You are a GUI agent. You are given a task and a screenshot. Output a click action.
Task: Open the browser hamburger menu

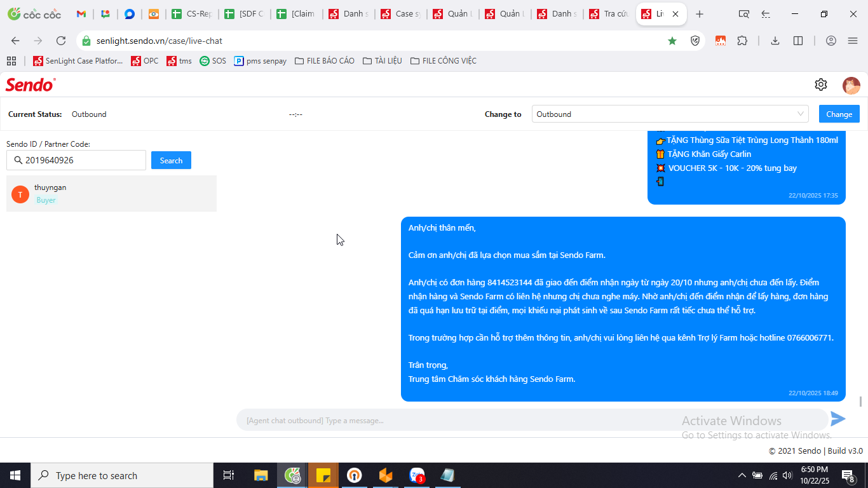click(x=853, y=41)
